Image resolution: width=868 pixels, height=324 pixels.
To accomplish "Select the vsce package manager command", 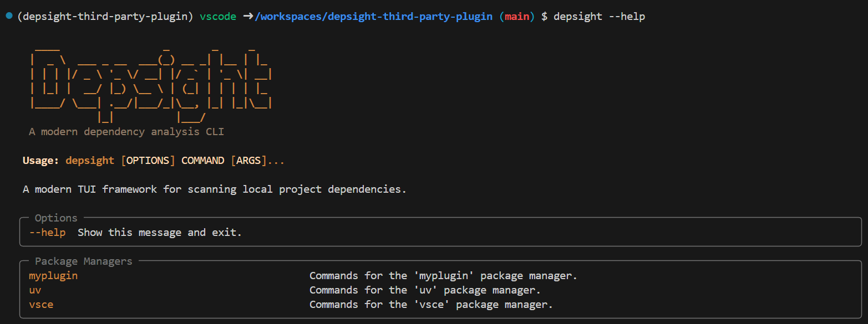I will pos(40,304).
